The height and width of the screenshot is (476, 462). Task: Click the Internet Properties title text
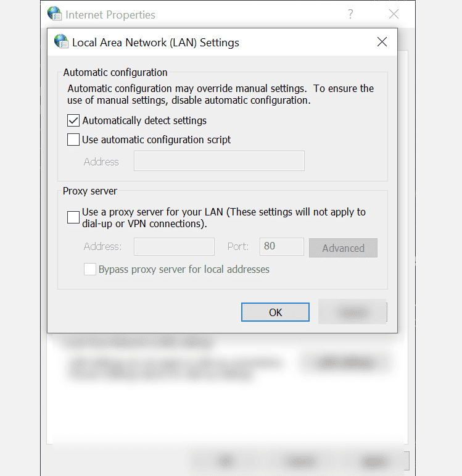point(110,15)
